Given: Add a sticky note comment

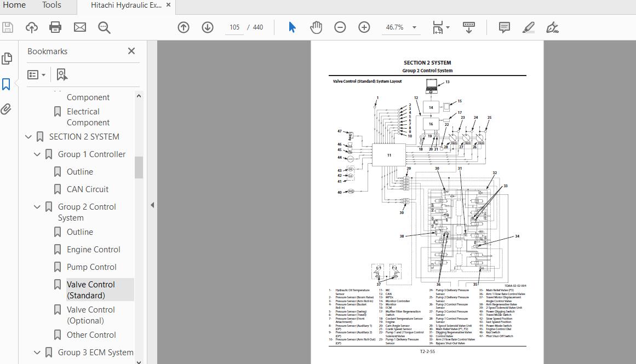Looking at the screenshot, I should pos(503,27).
